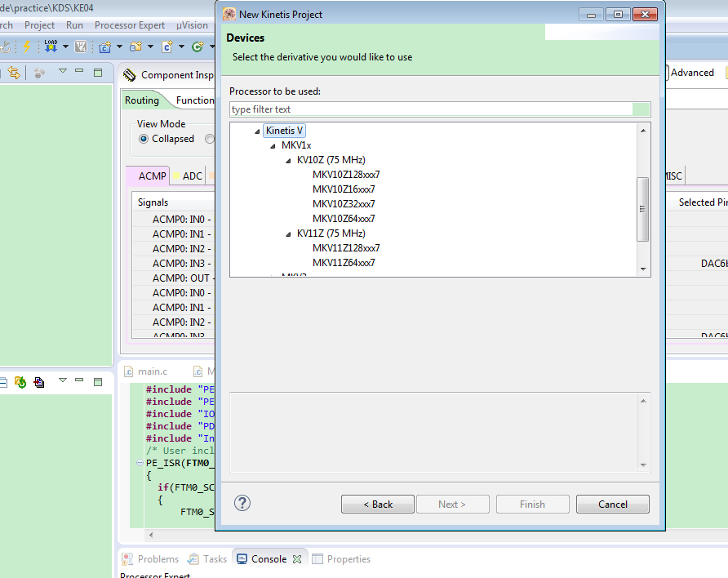Collapse the KV10Z (75 MHz) node
Viewport: 728px width, 578px height.
coord(288,161)
